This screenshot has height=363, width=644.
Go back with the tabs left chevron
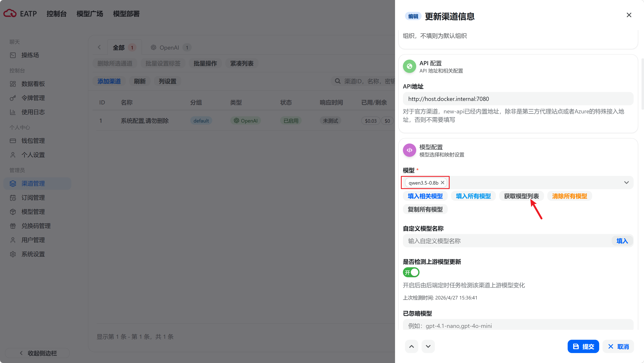pos(100,47)
